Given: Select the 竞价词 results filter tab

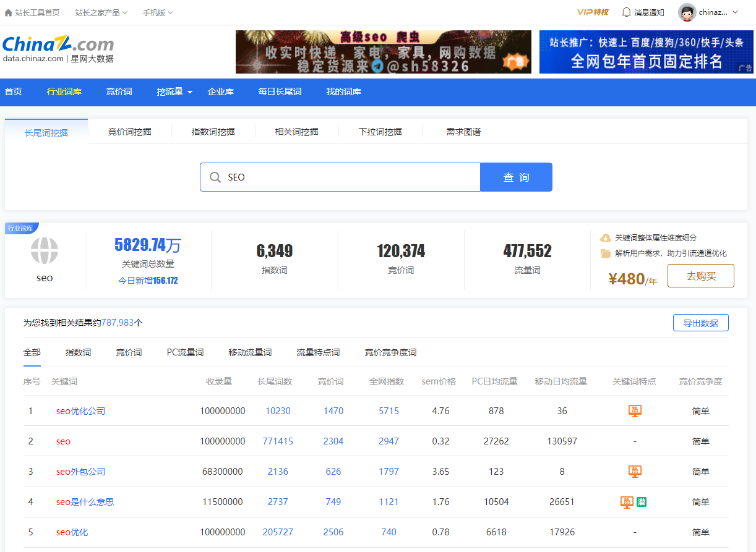Looking at the screenshot, I should point(129,352).
